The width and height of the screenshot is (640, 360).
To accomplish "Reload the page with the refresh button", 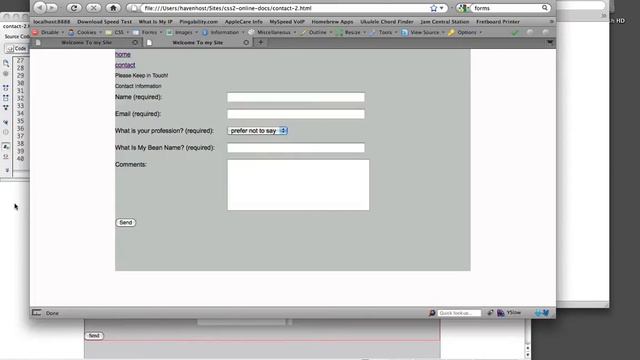I will tap(74, 8).
